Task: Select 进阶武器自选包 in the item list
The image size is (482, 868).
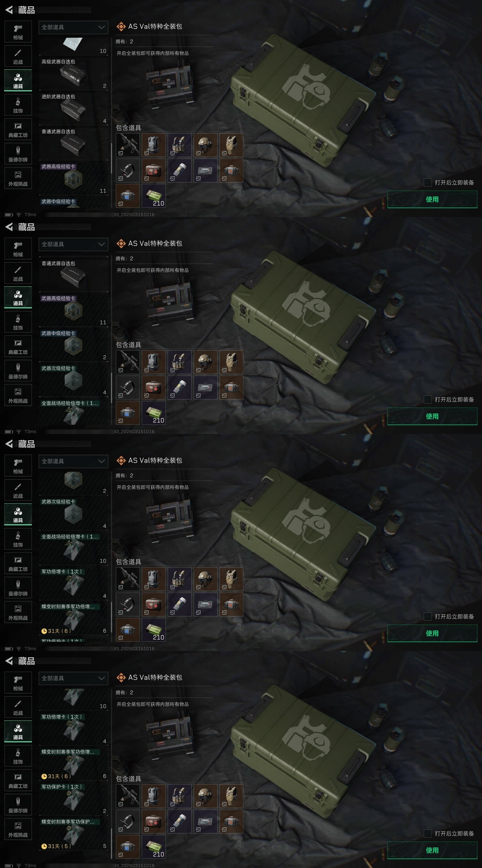Action: [74, 108]
